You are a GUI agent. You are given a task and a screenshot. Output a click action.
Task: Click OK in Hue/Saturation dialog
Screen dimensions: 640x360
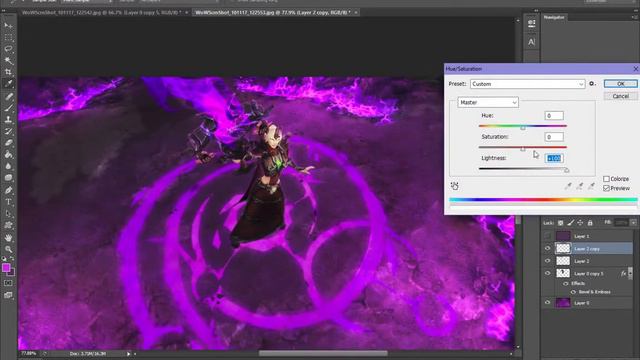pyautogui.click(x=620, y=84)
